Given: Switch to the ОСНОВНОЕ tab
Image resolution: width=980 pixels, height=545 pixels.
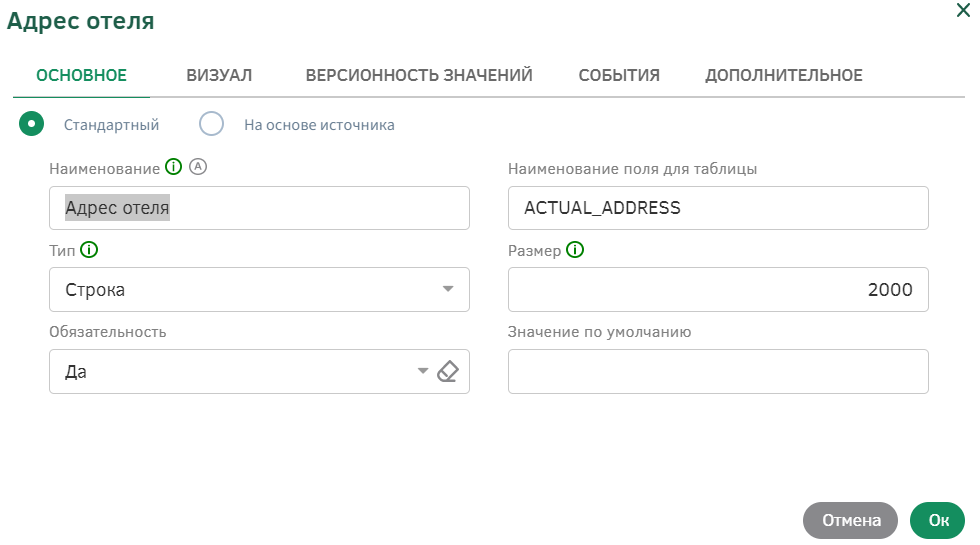Looking at the screenshot, I should tap(81, 76).
